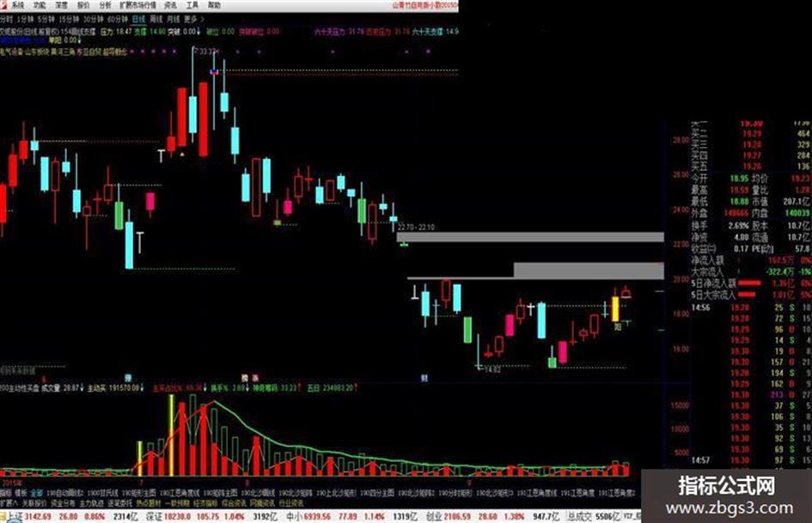
Task: Click the 33.32 high price marker
Action: click(x=205, y=52)
